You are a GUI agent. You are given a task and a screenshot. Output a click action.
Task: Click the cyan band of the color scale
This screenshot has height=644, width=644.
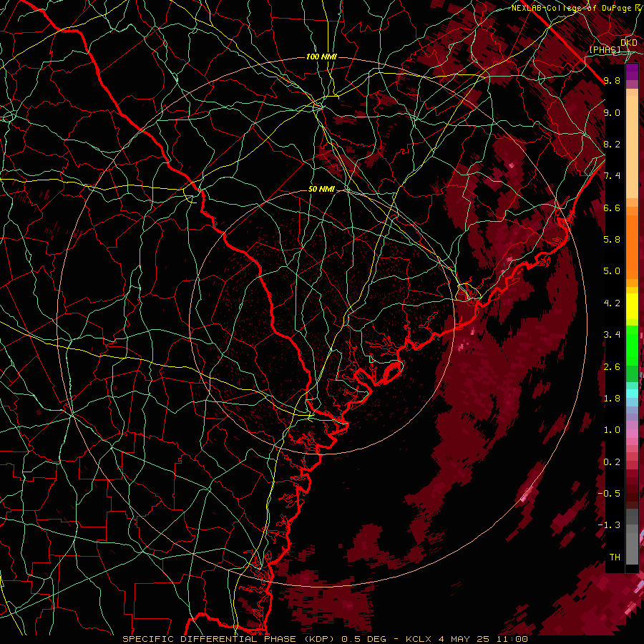tap(632, 393)
